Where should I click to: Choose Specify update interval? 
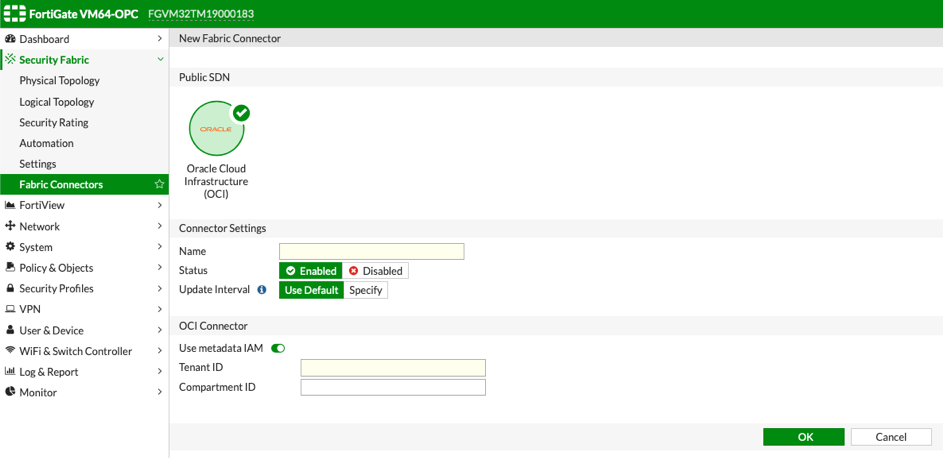click(366, 290)
